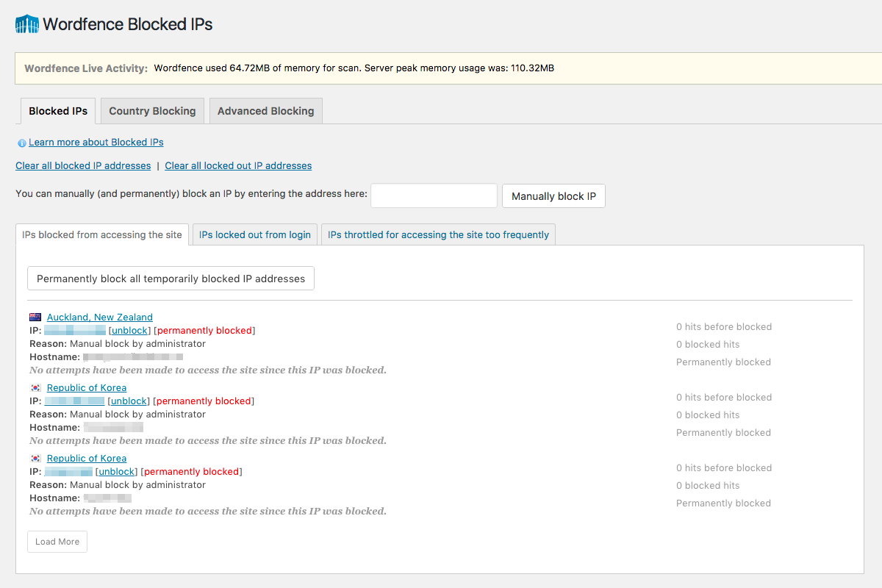
Task: Permanently block all temporarily blocked IP addresses
Action: tap(171, 279)
